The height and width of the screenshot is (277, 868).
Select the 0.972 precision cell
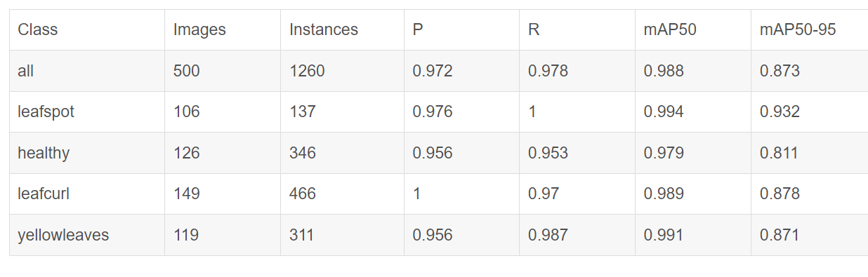coord(461,71)
